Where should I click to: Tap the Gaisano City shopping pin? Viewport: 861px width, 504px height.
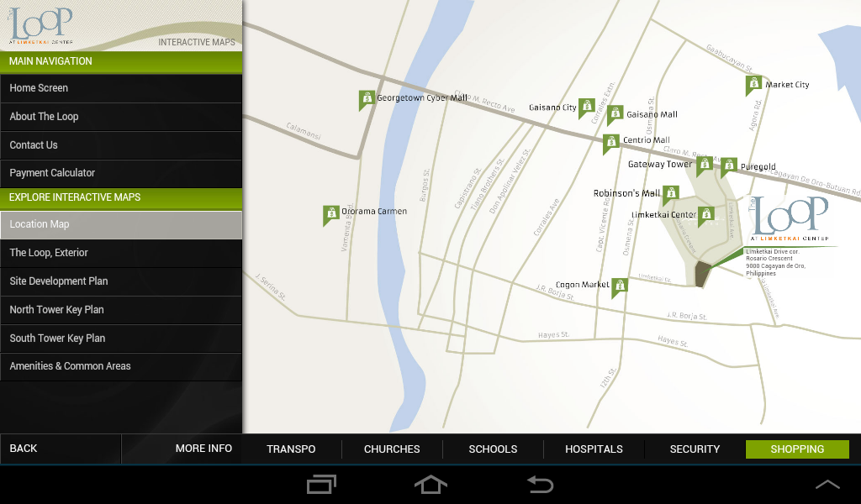[586, 107]
